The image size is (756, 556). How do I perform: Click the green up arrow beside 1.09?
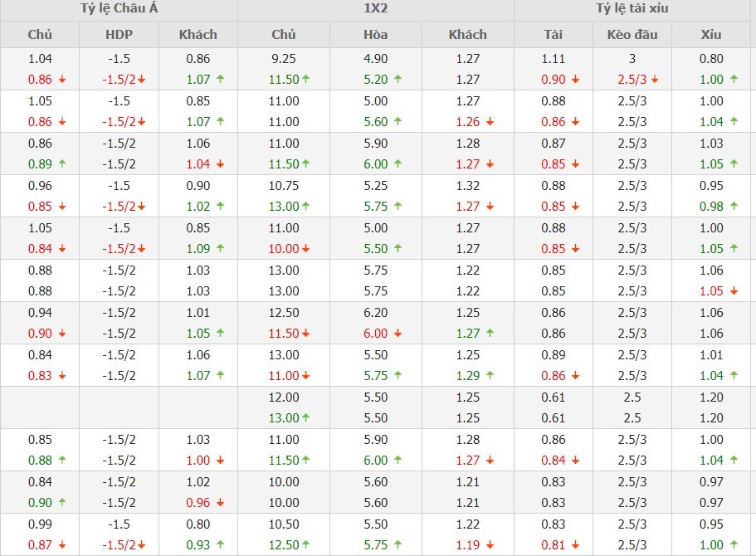tap(220, 249)
